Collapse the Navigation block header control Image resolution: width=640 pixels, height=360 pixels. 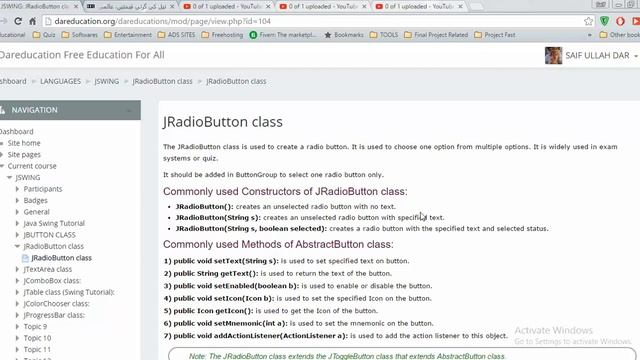[129, 110]
